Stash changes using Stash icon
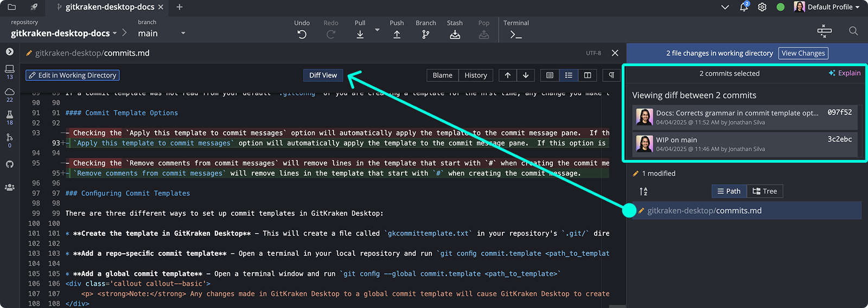This screenshot has width=868, height=308. click(x=455, y=34)
